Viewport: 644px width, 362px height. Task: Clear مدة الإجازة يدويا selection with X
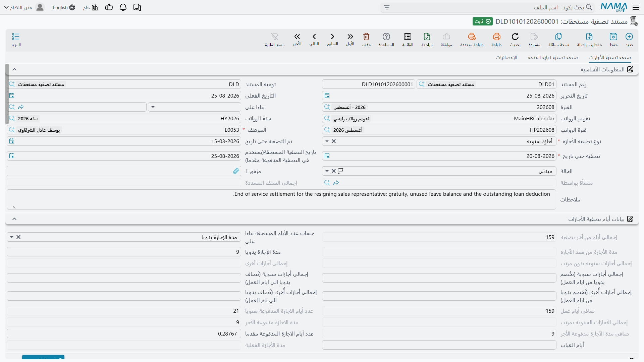18,237
